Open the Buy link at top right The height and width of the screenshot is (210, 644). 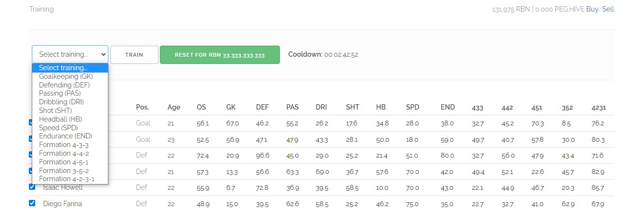(592, 9)
